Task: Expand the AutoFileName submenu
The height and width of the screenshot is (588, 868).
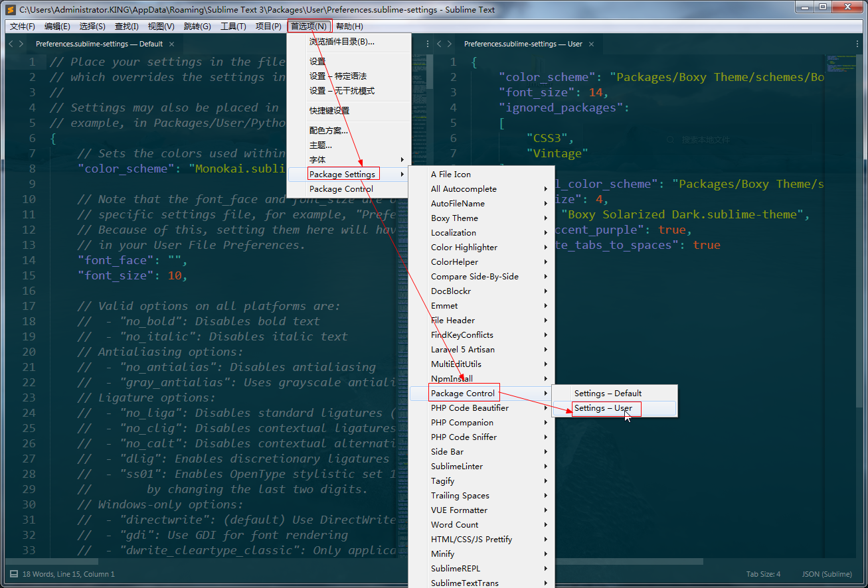Action: point(480,203)
